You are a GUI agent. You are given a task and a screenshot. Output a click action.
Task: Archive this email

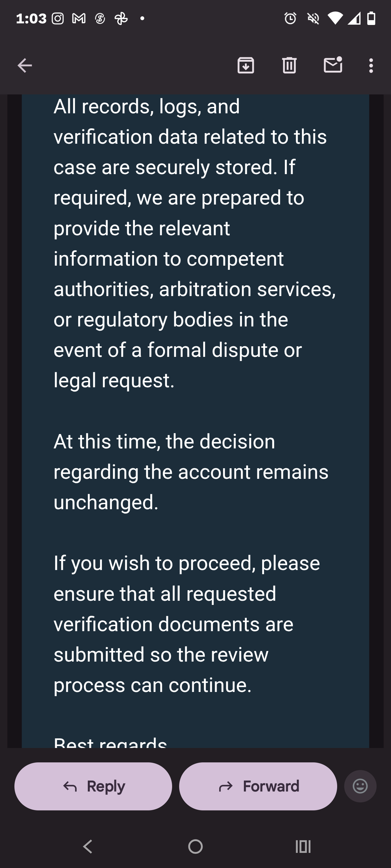[245, 65]
